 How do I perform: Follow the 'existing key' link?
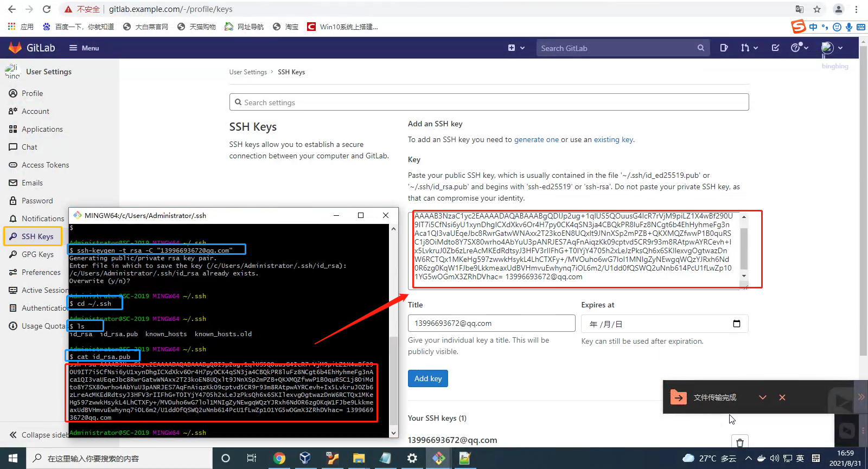(614, 139)
